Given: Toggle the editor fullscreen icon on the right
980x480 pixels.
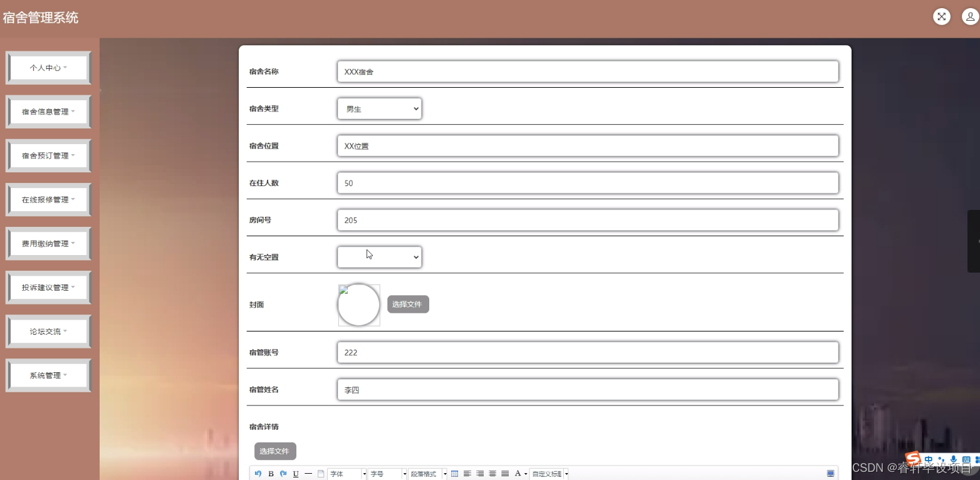Looking at the screenshot, I should click(831, 472).
